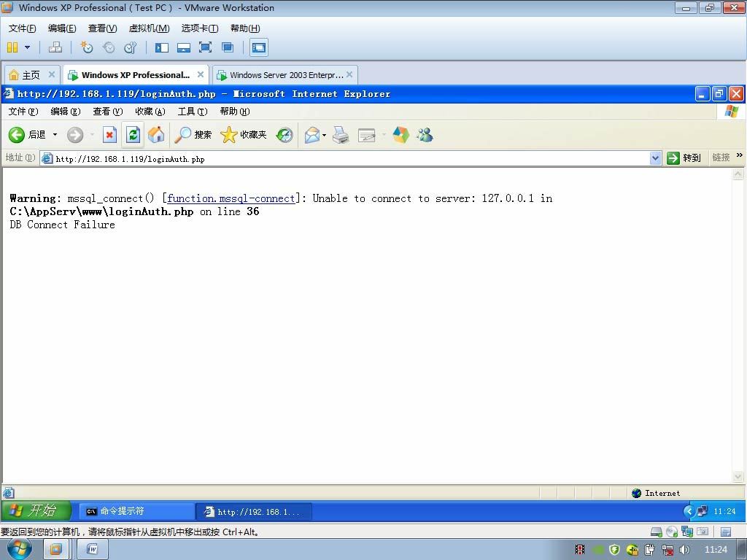Open Internet Explorer 收藏(A) menu
The height and width of the screenshot is (560, 747).
(x=150, y=112)
